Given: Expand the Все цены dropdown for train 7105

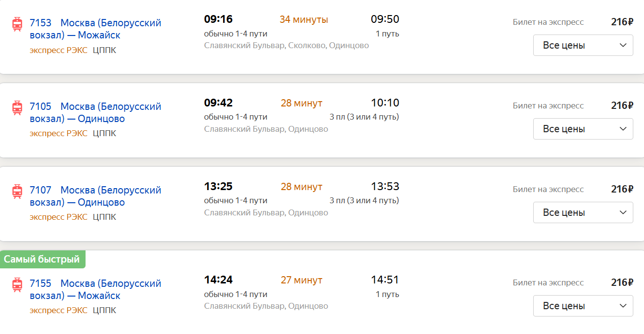Looking at the screenshot, I should click(x=583, y=129).
